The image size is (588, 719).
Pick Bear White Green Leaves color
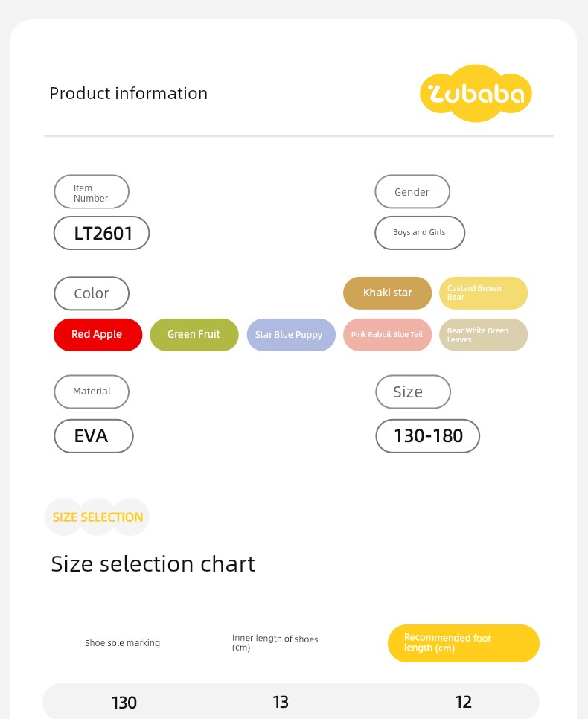click(x=484, y=335)
